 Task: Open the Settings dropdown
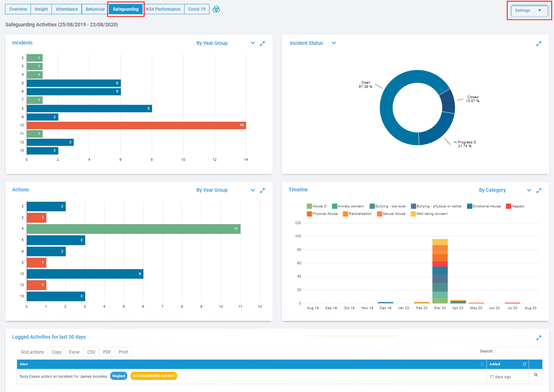click(x=529, y=10)
